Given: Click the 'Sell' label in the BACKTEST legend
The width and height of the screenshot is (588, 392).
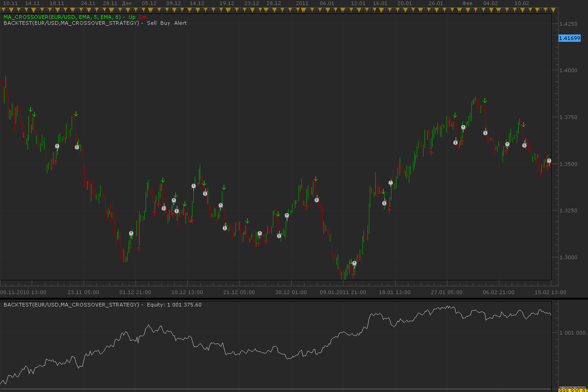Looking at the screenshot, I should [x=152, y=23].
